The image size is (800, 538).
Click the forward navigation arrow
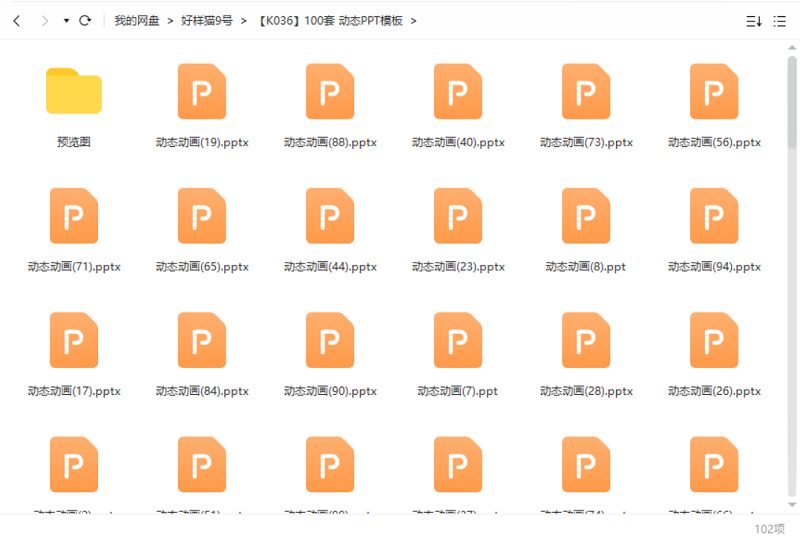[44, 20]
